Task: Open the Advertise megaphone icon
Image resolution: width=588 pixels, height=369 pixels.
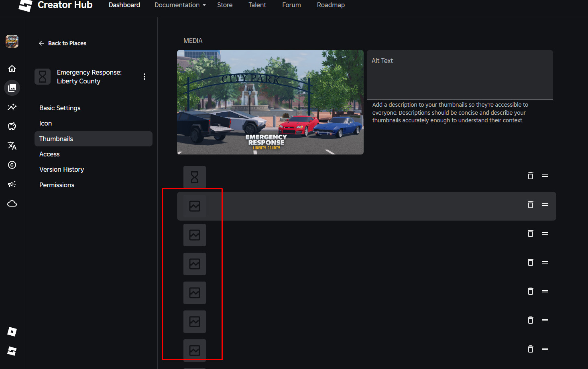Action: click(12, 184)
